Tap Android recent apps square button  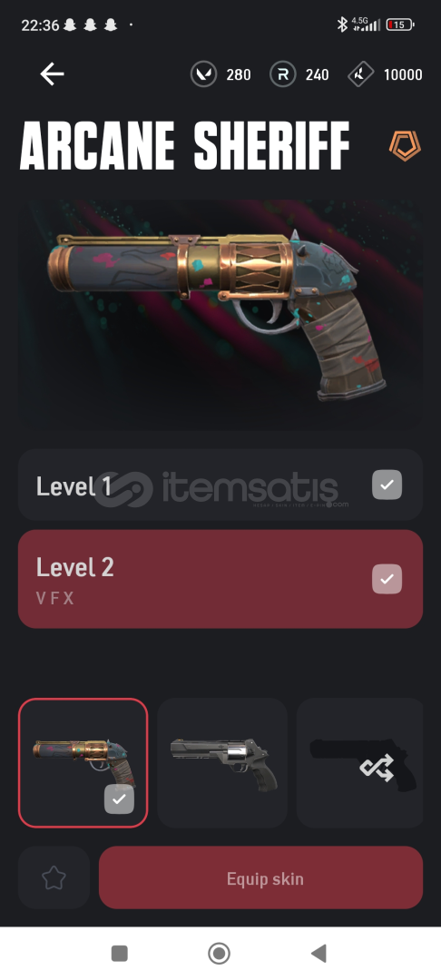pyautogui.click(x=119, y=953)
